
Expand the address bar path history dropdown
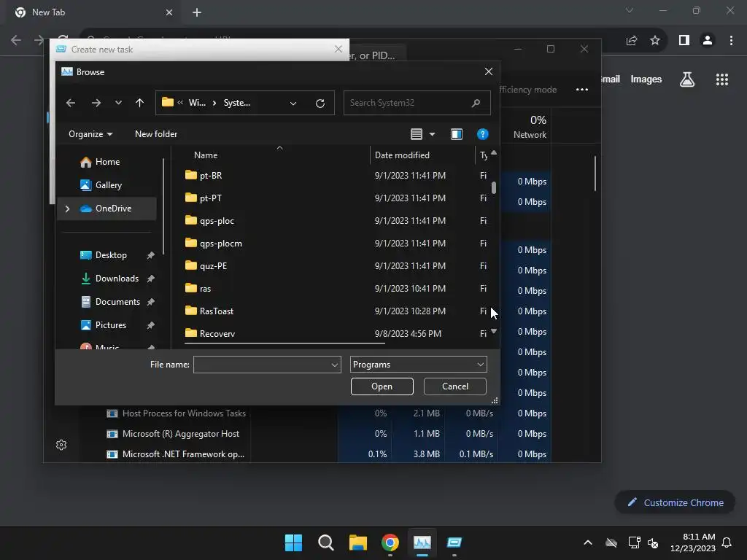click(x=293, y=104)
